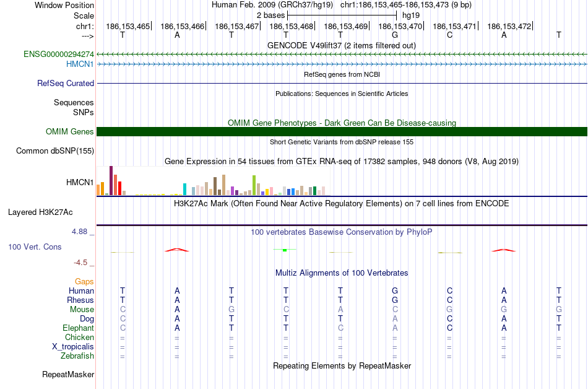Select the RefSeq Curated track label

(x=66, y=83)
